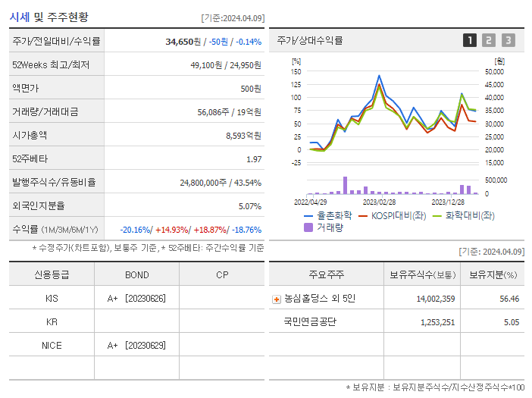Select the KIS rating agency cell

52,299
